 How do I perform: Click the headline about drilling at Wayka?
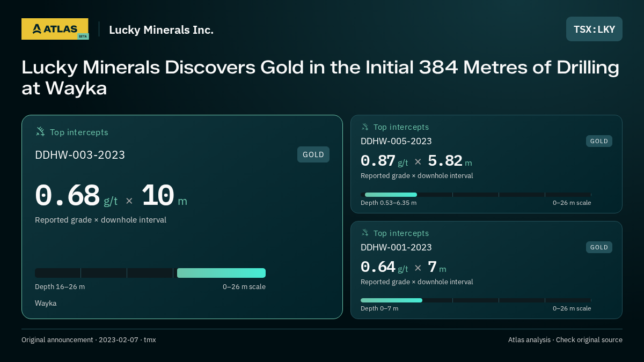(x=320, y=78)
